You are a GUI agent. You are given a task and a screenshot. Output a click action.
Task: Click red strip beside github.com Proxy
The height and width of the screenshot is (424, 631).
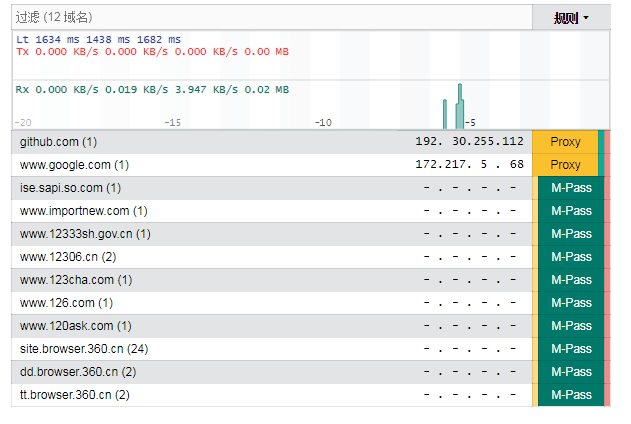click(x=605, y=142)
